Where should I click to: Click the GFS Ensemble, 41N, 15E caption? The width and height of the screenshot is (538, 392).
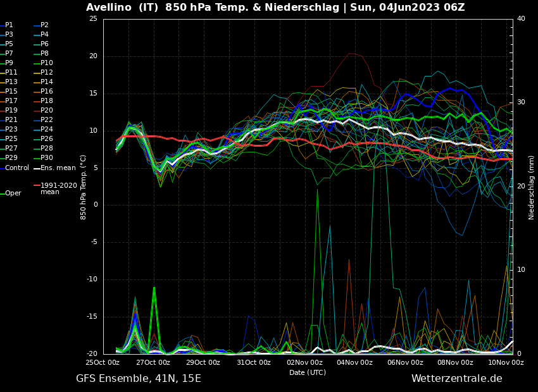tap(139, 379)
